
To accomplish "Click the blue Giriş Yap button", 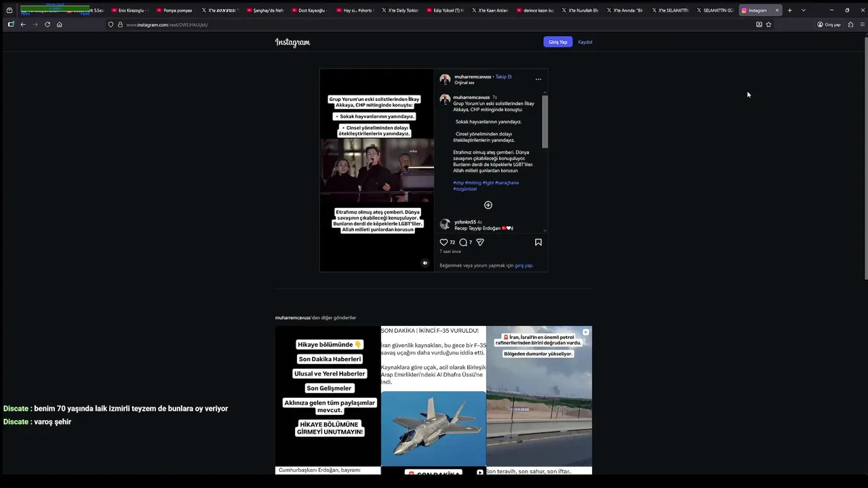I will point(557,42).
